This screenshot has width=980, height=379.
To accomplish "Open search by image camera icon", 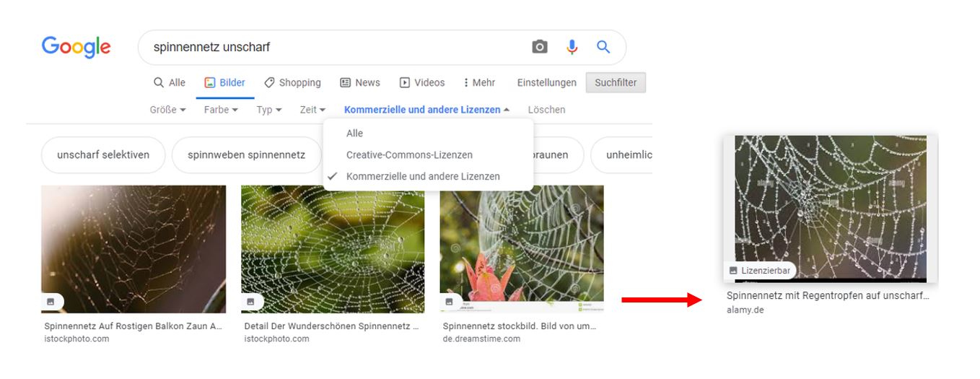I will click(x=540, y=47).
